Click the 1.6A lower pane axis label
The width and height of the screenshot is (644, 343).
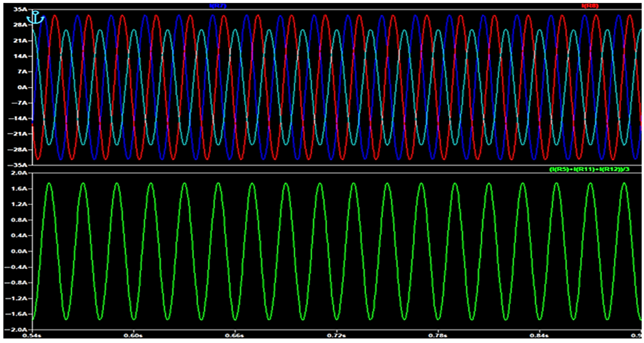pyautogui.click(x=19, y=189)
